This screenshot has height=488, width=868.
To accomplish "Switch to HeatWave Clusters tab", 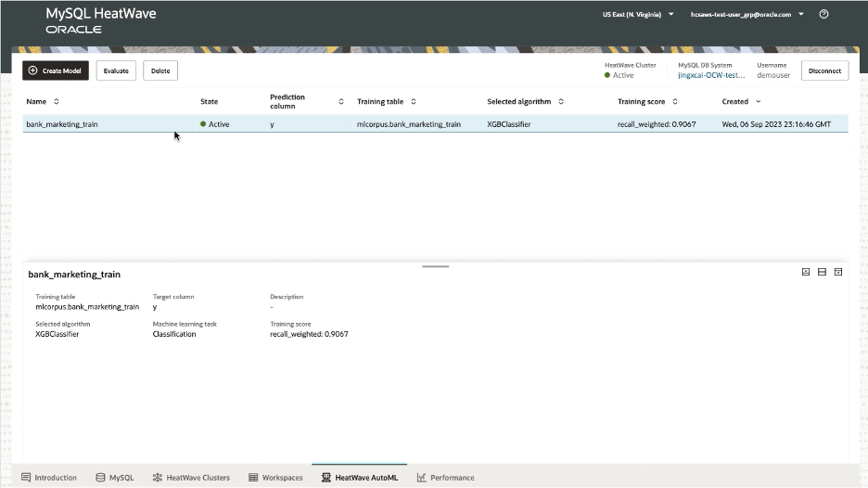I will [191, 478].
